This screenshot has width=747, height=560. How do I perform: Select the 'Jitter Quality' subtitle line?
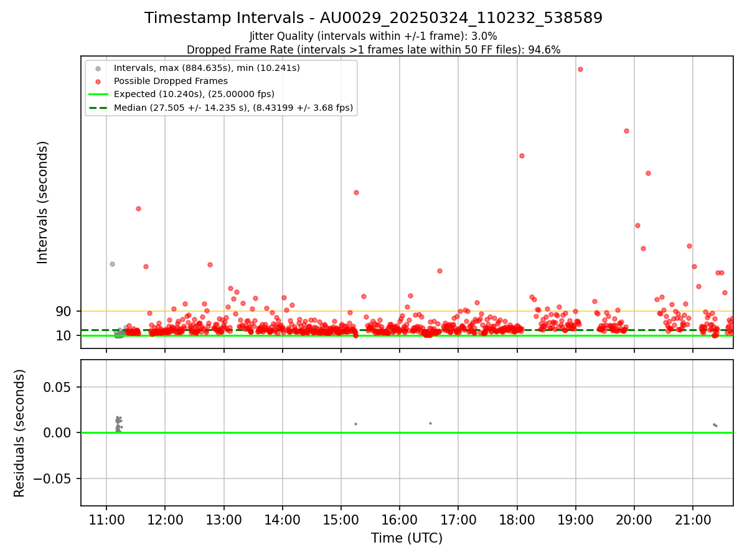point(374,36)
